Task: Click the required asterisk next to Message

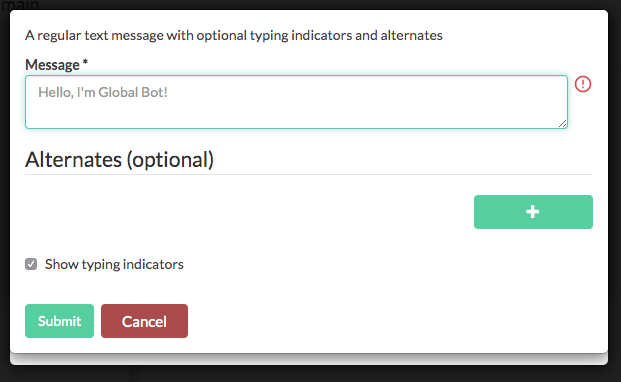Action: 85,63
